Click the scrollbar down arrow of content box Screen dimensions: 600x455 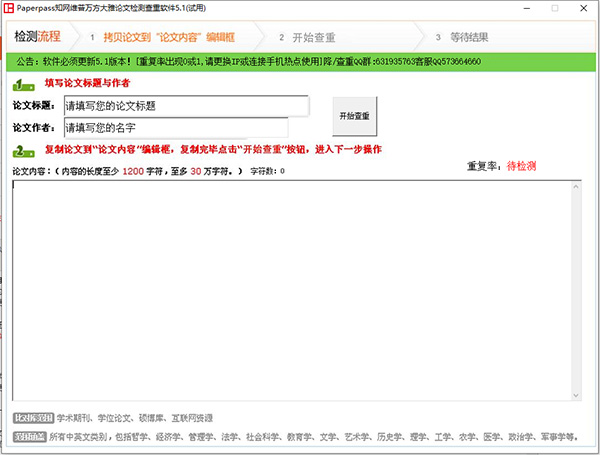tap(576, 395)
